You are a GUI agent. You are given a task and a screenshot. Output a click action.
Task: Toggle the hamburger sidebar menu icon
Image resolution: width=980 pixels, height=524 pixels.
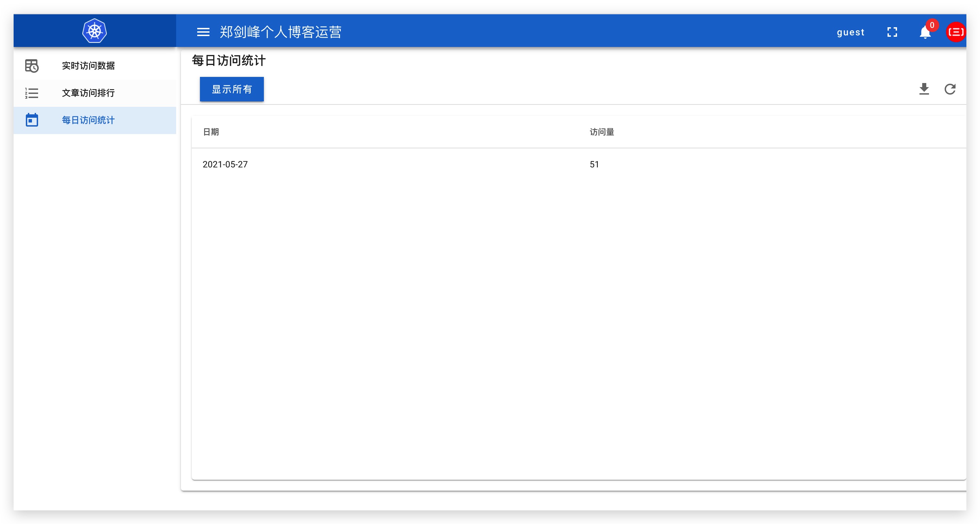click(x=203, y=32)
